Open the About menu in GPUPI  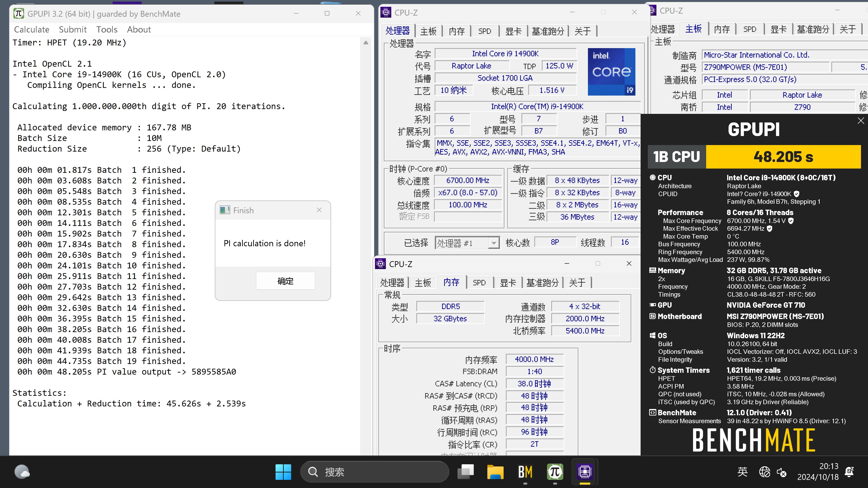click(x=139, y=30)
